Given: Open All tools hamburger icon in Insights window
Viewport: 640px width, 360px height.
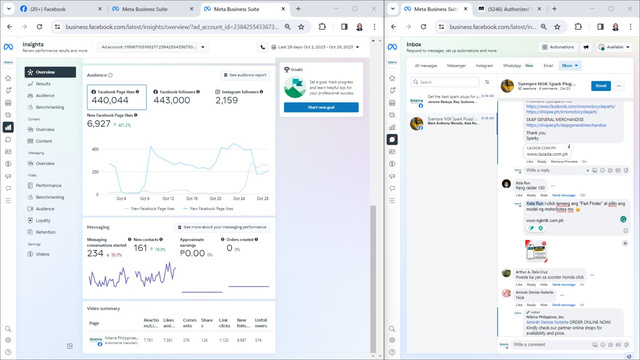Looking at the screenshot, I should 8,201.
